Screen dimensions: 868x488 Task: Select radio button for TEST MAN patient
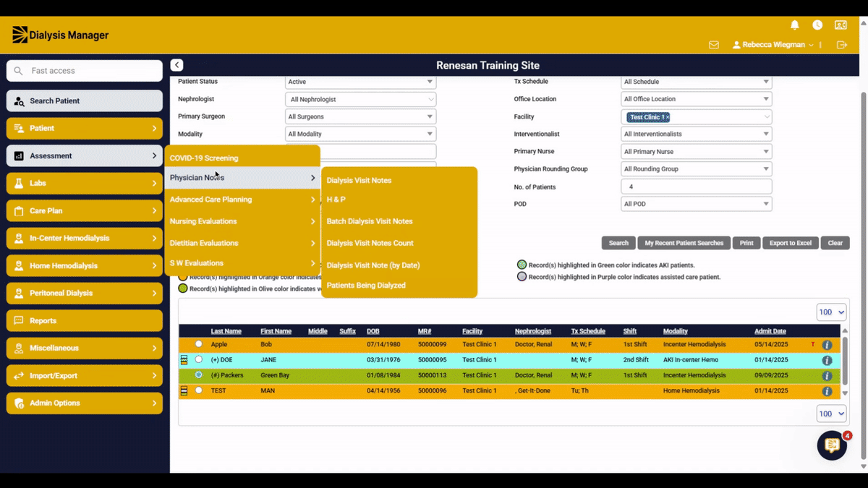(x=199, y=390)
